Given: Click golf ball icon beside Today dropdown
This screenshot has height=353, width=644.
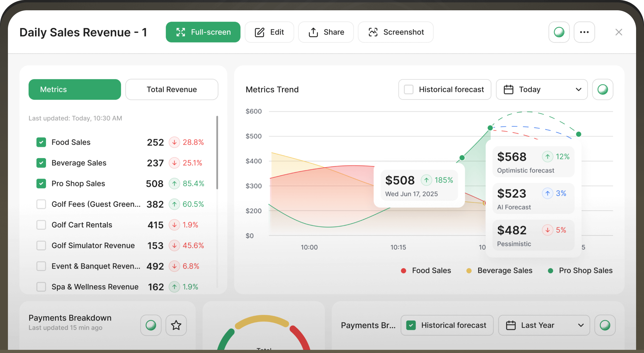Looking at the screenshot, I should tap(602, 89).
